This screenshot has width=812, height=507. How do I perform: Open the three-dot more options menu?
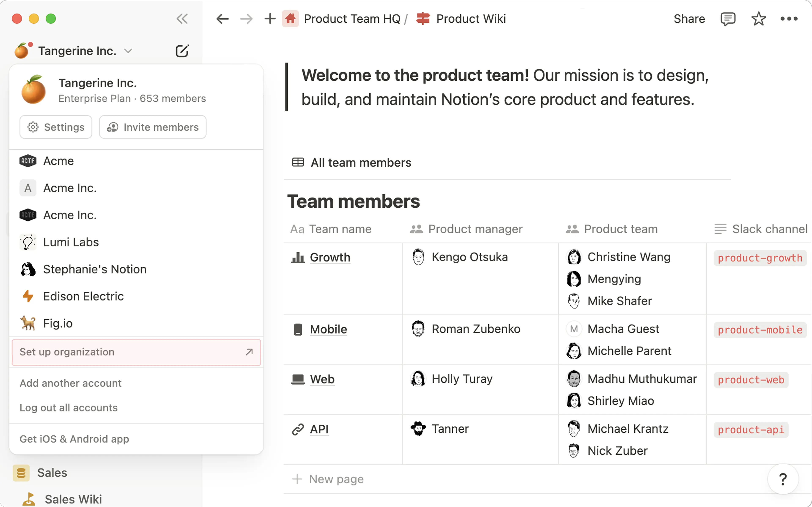click(789, 19)
